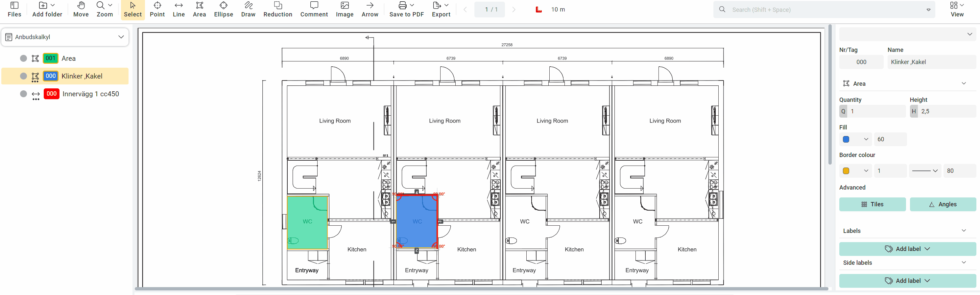Expand the Anbudskalkyl dropdown
Image resolution: width=980 pixels, height=295 pixels.
pyautogui.click(x=121, y=37)
